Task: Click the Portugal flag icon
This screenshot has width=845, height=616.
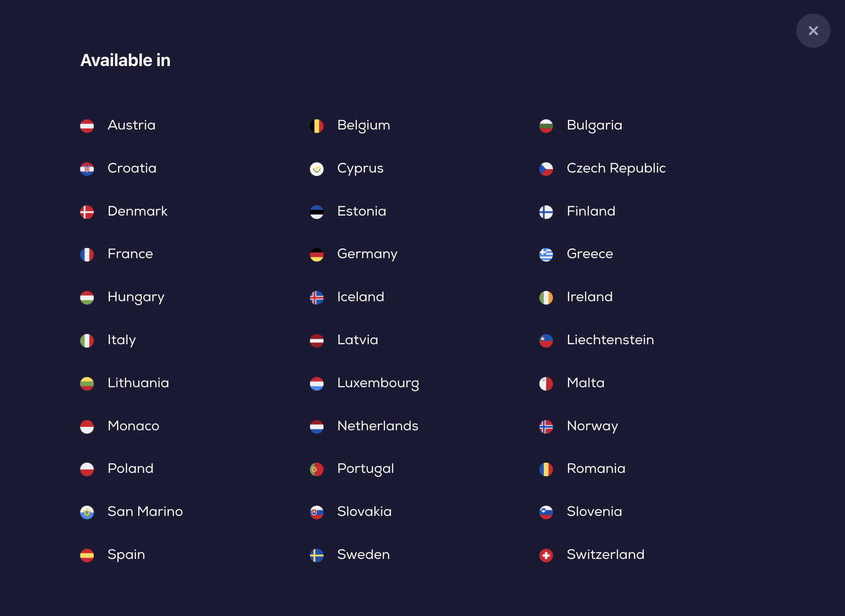Action: coord(317,469)
